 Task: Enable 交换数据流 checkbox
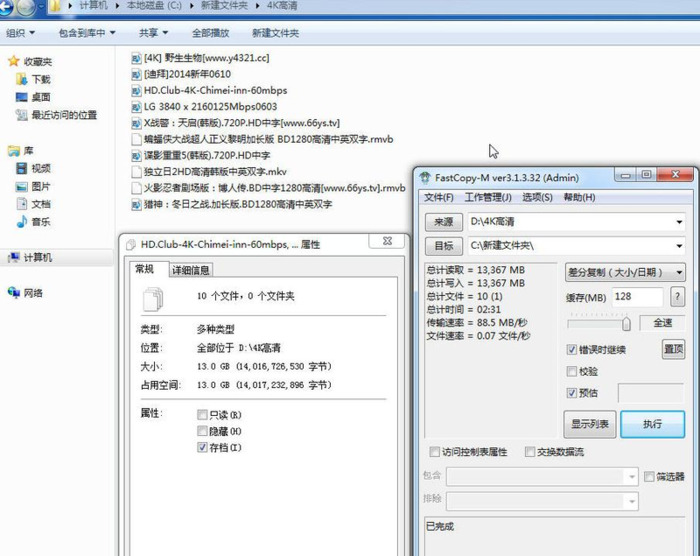(529, 451)
